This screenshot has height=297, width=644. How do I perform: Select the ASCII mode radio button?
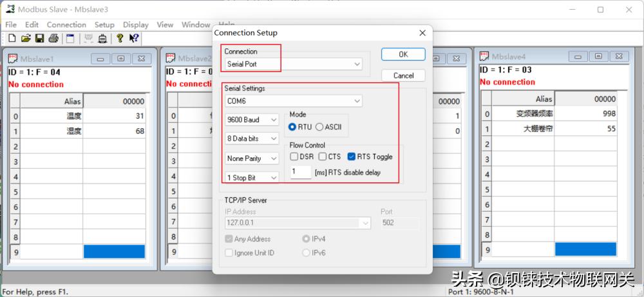319,127
